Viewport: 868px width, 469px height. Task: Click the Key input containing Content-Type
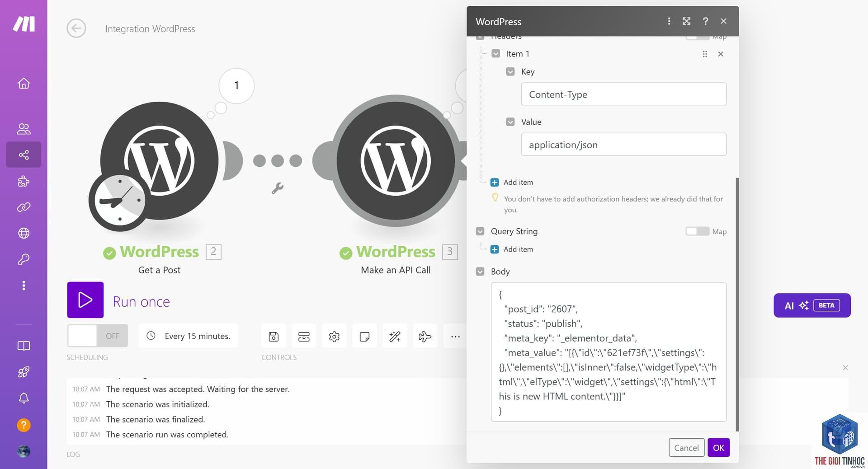623,94
